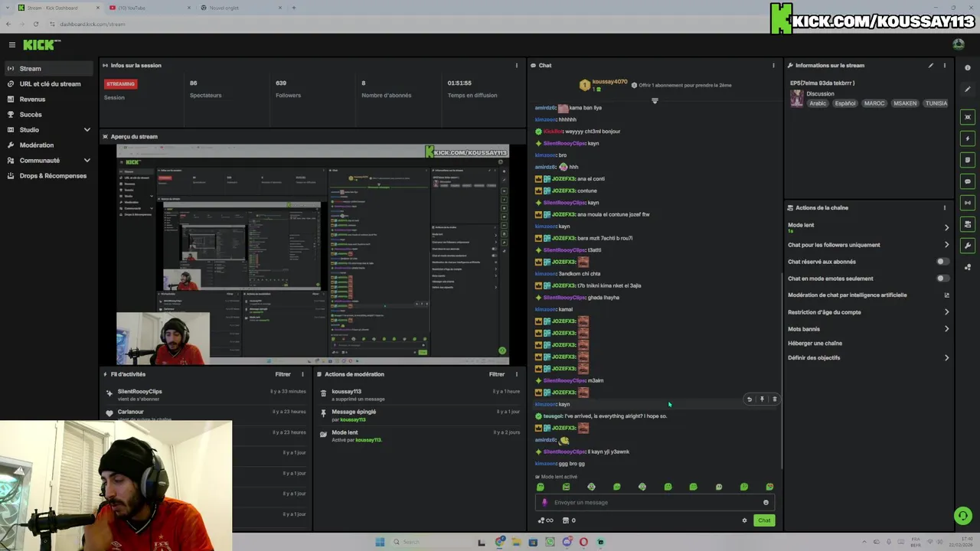Click the Windows taskbar Search box
The width and height of the screenshot is (980, 551).
(433, 542)
